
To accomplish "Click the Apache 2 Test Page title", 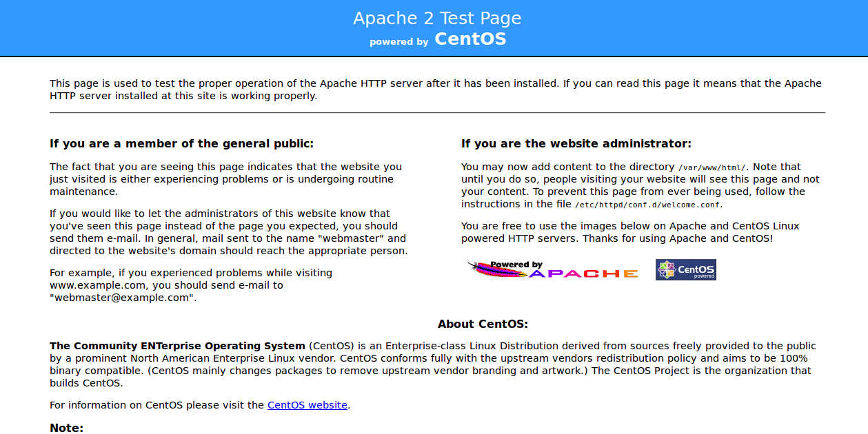I will pyautogui.click(x=437, y=18).
